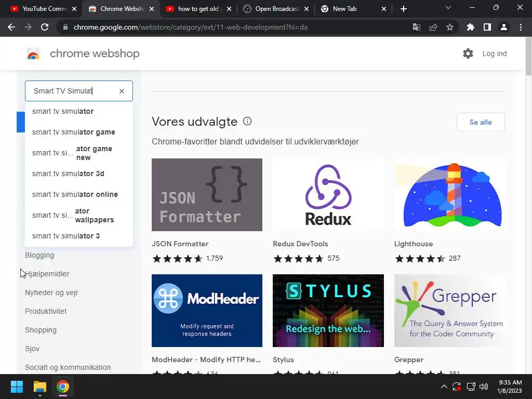The height and width of the screenshot is (399, 532).
Task: Close the New Tab tab
Action: 384,9
